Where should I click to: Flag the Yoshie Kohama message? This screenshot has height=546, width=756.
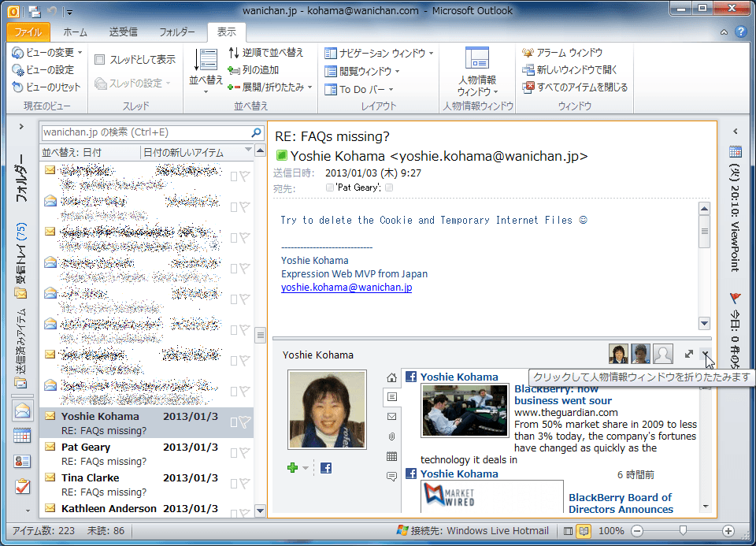click(x=245, y=422)
